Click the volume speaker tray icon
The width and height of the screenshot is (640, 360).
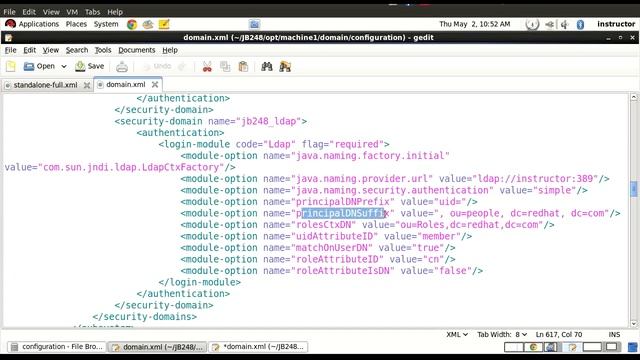point(565,24)
